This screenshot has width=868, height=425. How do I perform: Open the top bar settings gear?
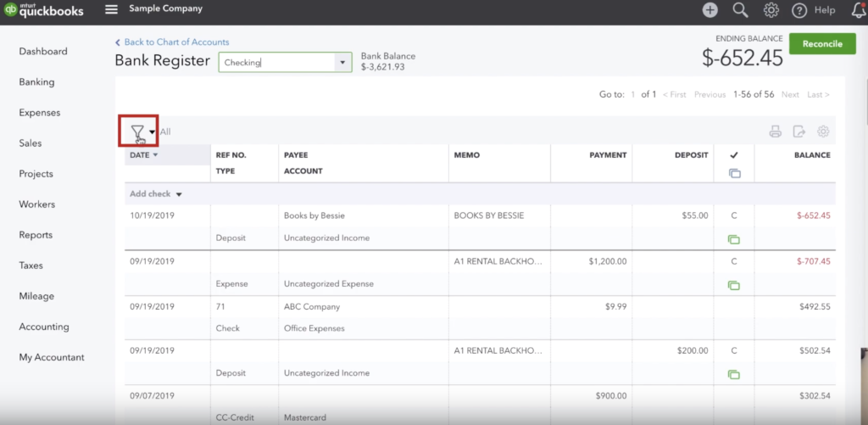pos(771,10)
